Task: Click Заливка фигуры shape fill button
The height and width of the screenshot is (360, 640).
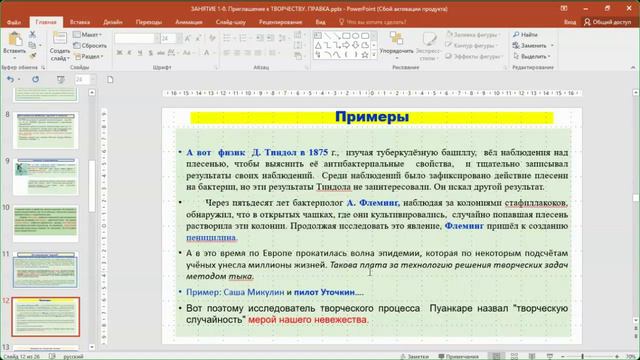Action: tap(472, 35)
